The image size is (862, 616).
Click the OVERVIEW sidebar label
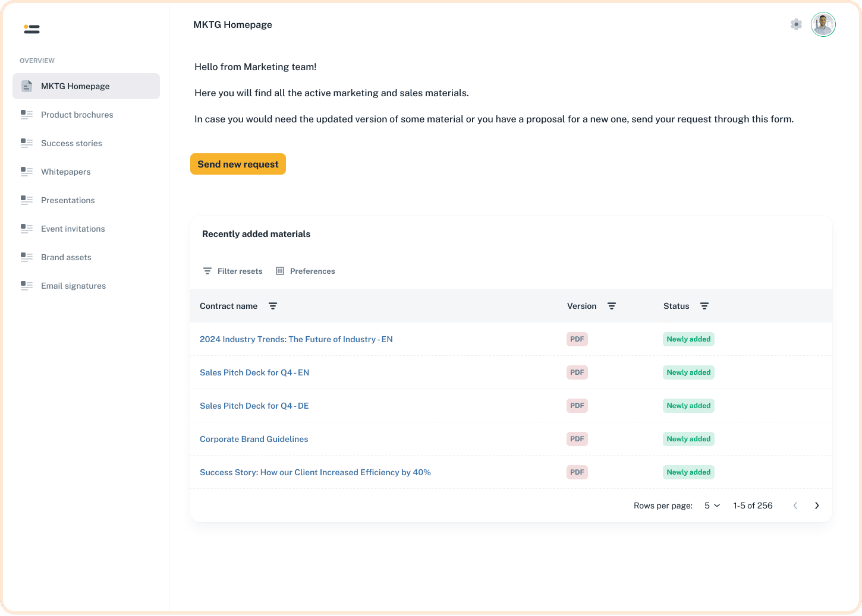click(x=37, y=61)
